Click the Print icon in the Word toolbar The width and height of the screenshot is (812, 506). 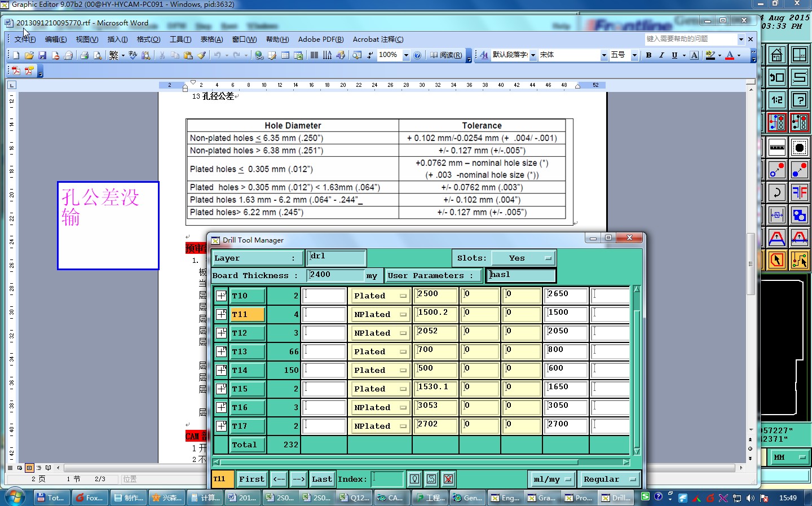click(84, 55)
